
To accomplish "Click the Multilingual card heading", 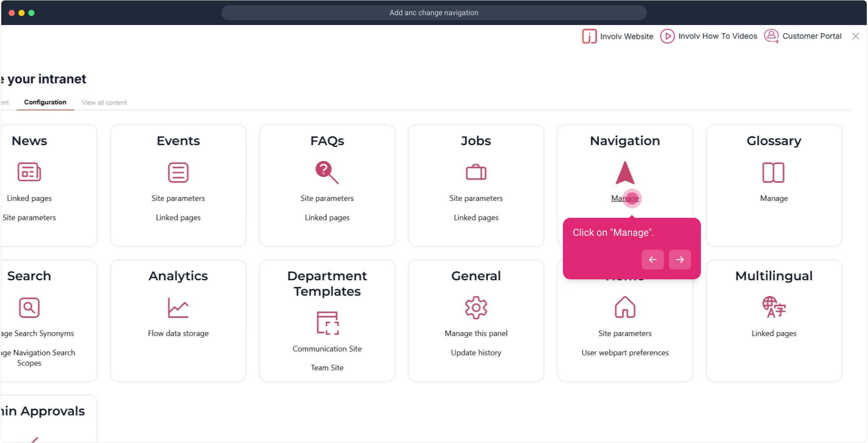I will (x=774, y=276).
